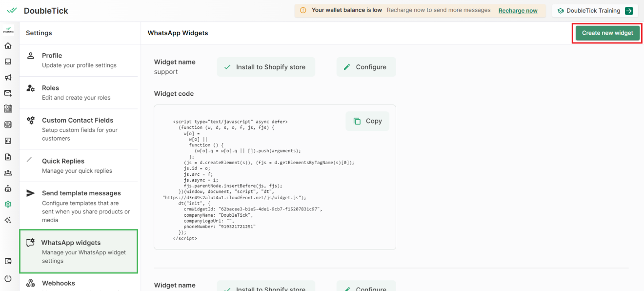The height and width of the screenshot is (291, 644).
Task: Click the DoubleTick double-check logo
Action: click(x=12, y=10)
